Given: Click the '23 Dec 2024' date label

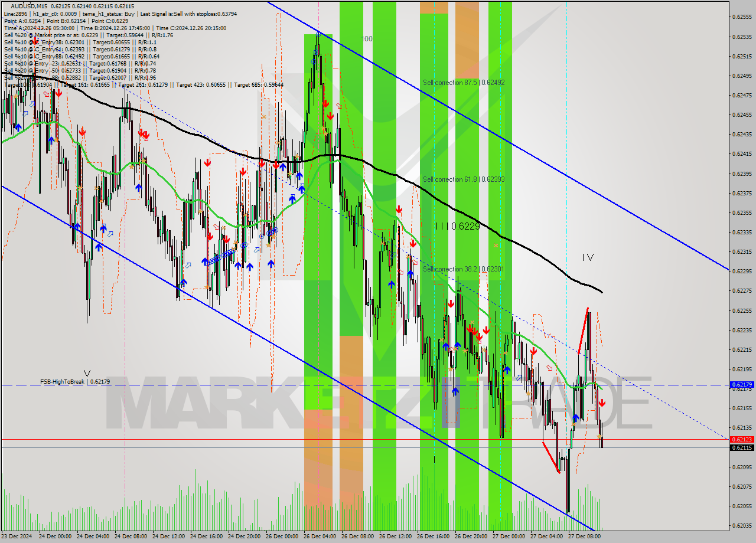Looking at the screenshot, I should 17,537.
